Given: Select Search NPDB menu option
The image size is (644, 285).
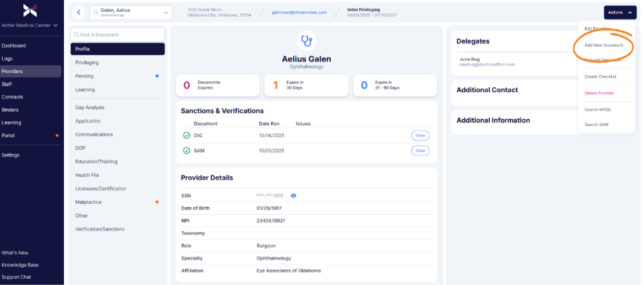Looking at the screenshot, I should pos(597,109).
